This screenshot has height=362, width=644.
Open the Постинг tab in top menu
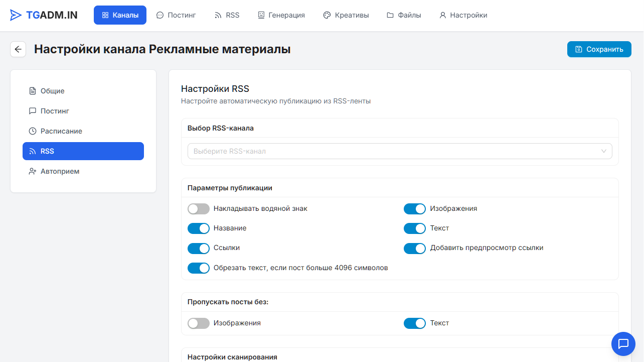(176, 15)
